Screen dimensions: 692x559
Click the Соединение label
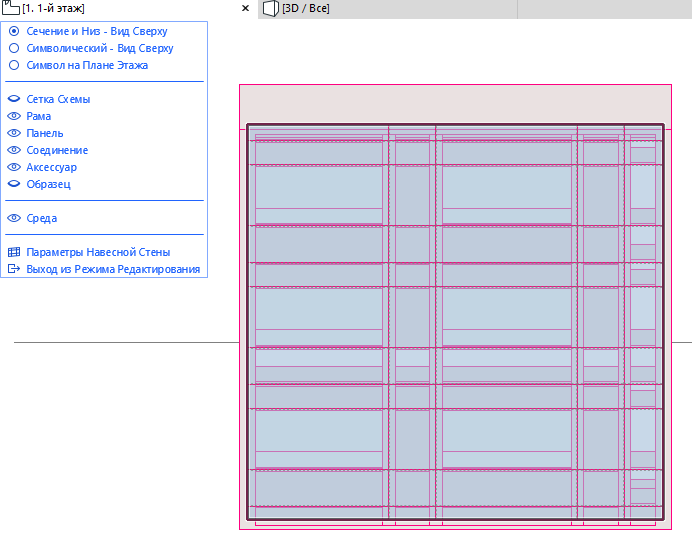57,150
